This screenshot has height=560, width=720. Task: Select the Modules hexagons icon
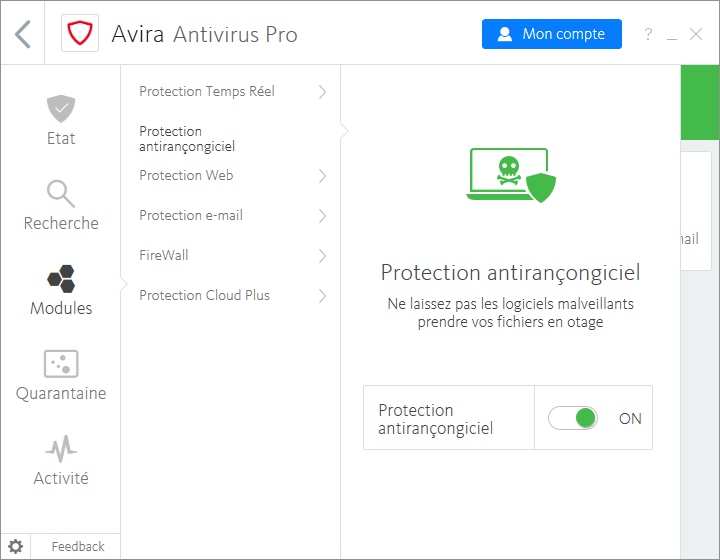click(61, 278)
